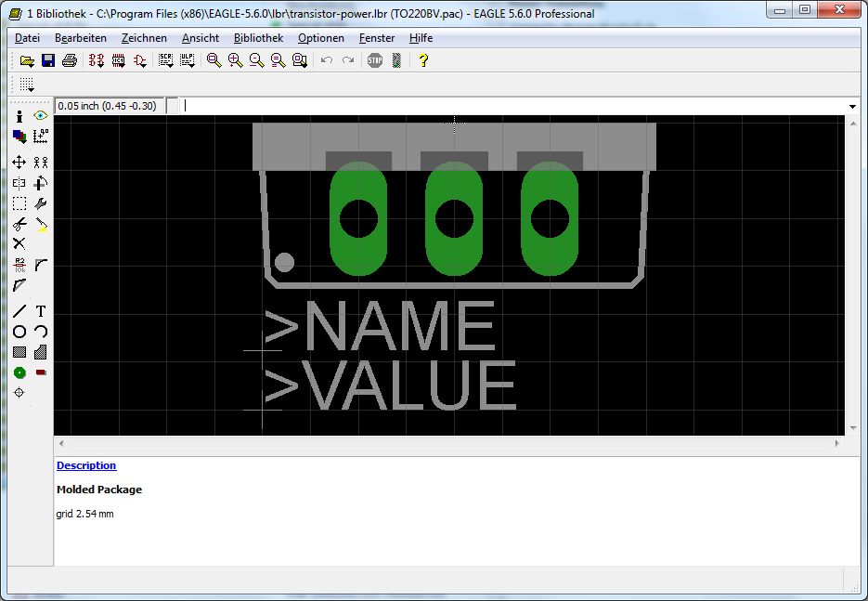Open the Bibliothek menu

point(258,38)
